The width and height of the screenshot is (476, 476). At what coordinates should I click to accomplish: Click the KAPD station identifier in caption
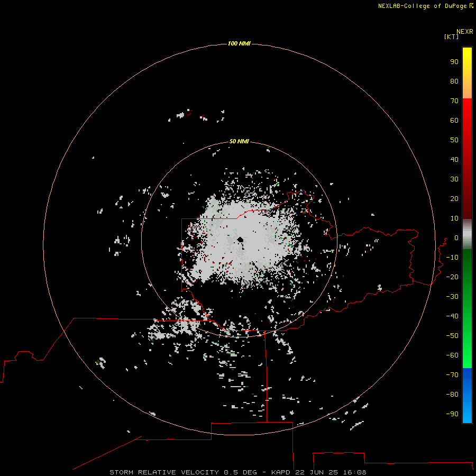click(x=282, y=472)
